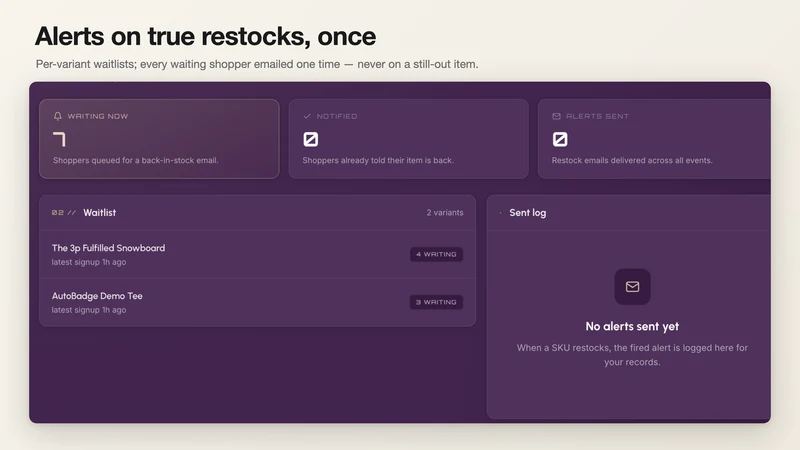Click latest signup text under Snowboard

click(x=89, y=262)
